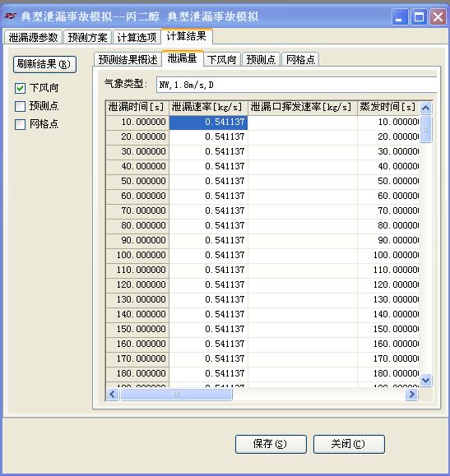Minimize the simulation window
Screen dimensions: 450x476
pos(400,16)
